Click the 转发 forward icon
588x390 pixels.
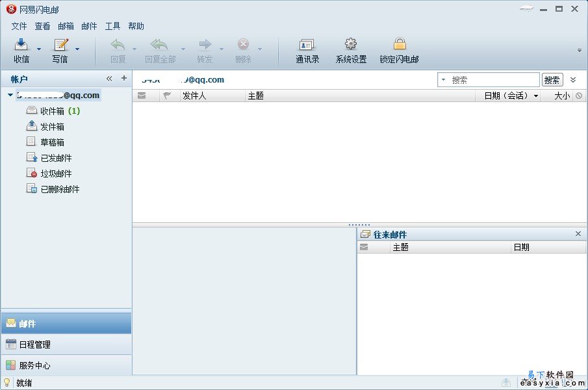click(x=205, y=45)
